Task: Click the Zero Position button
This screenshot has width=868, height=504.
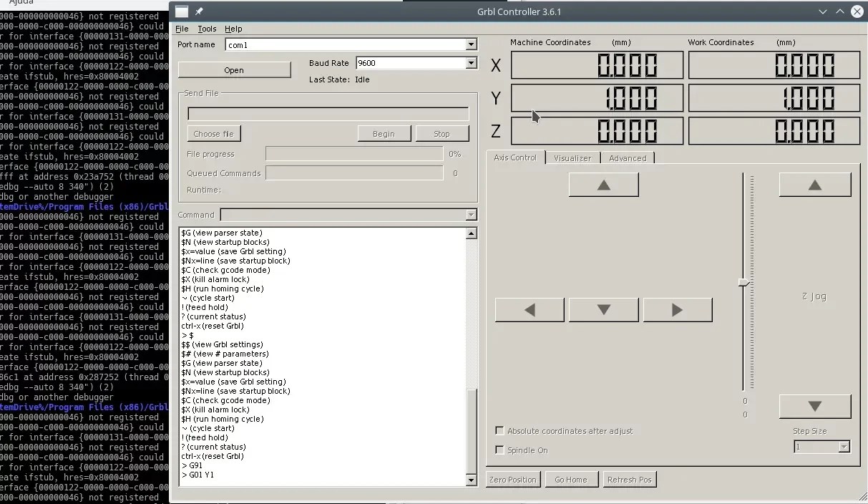Action: 512,480
